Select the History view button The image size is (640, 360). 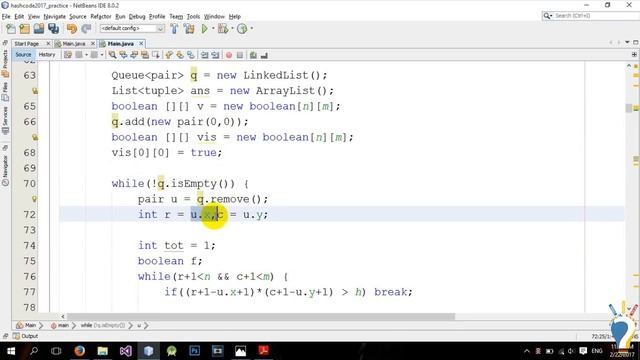47,55
